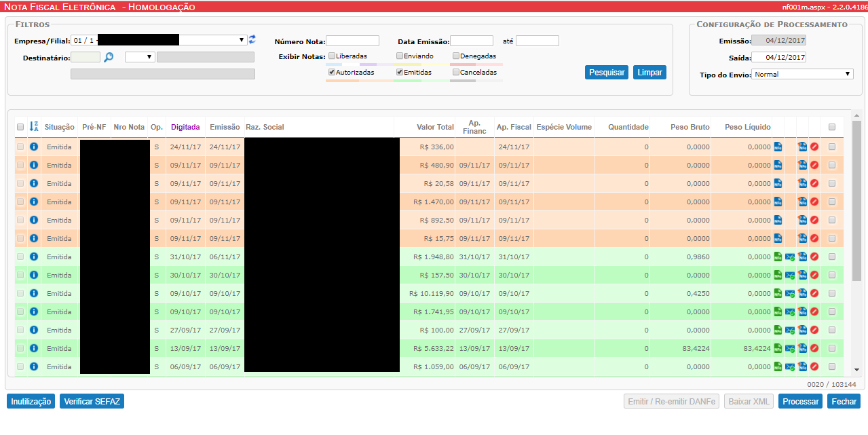Screen dimensions: 868x435
Task: Click red cancel icon on R$ 336,00 row
Action: pos(814,147)
